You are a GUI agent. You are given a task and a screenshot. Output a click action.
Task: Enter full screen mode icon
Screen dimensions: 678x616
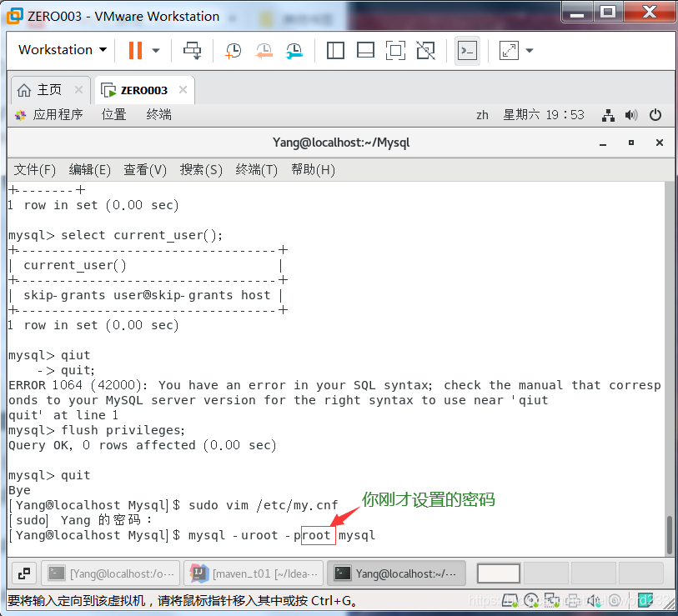[x=395, y=51]
